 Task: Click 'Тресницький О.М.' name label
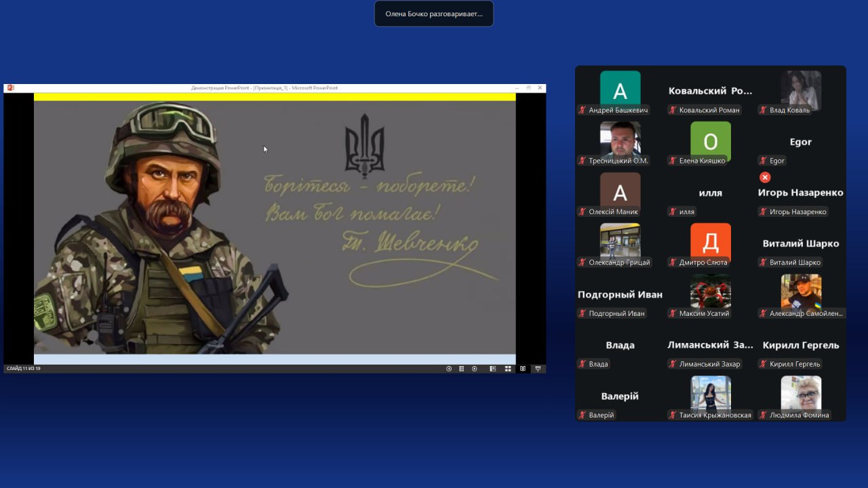[x=619, y=161]
